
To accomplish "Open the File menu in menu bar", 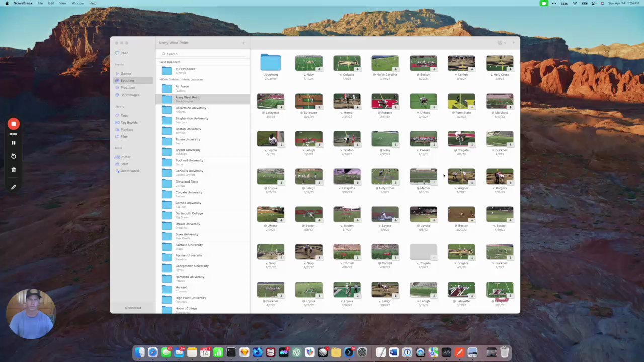I will [40, 3].
